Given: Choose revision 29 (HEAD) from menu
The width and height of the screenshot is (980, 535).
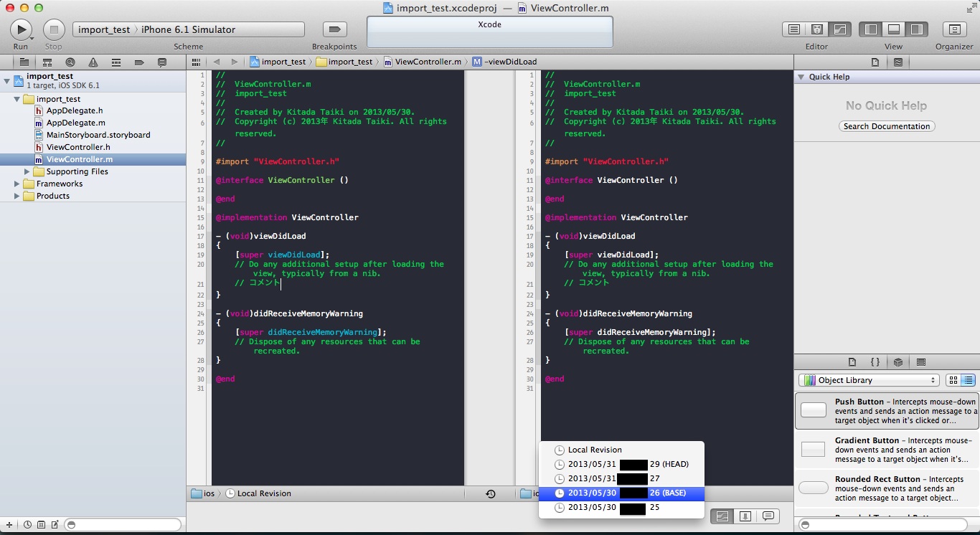Looking at the screenshot, I should click(x=621, y=464).
